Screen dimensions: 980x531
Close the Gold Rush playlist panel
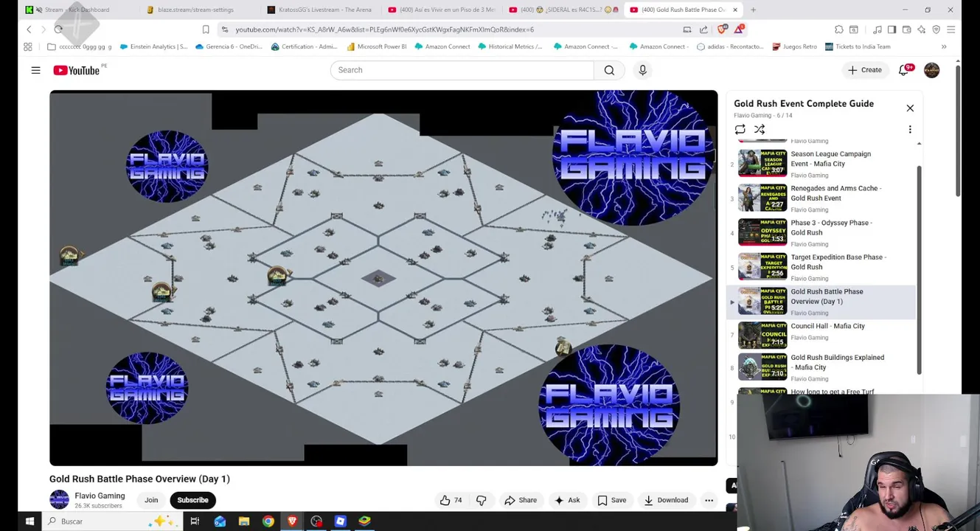910,108
